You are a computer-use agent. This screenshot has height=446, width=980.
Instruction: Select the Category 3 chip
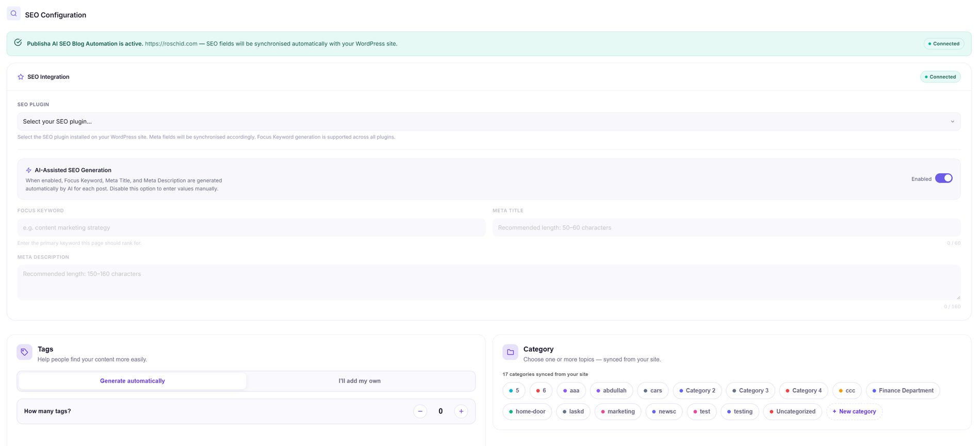(x=750, y=391)
